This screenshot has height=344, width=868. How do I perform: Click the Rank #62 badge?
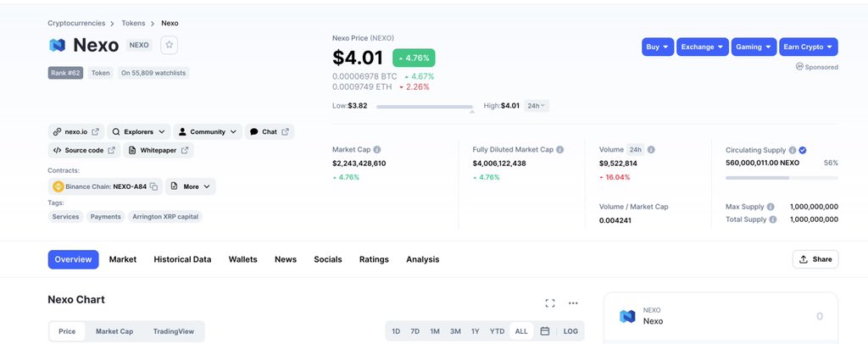pyautogui.click(x=65, y=73)
